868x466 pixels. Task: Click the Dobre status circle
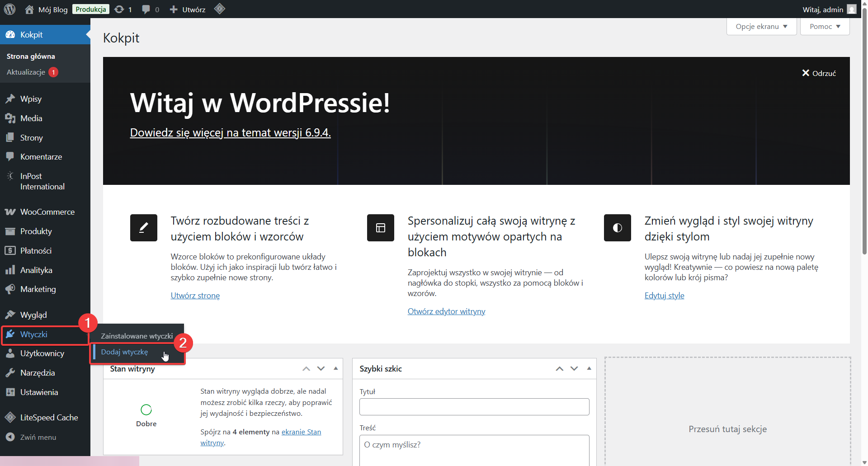(x=146, y=410)
